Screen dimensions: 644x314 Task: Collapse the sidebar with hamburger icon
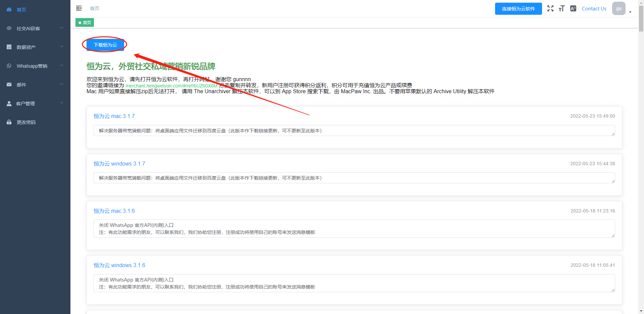pos(79,8)
